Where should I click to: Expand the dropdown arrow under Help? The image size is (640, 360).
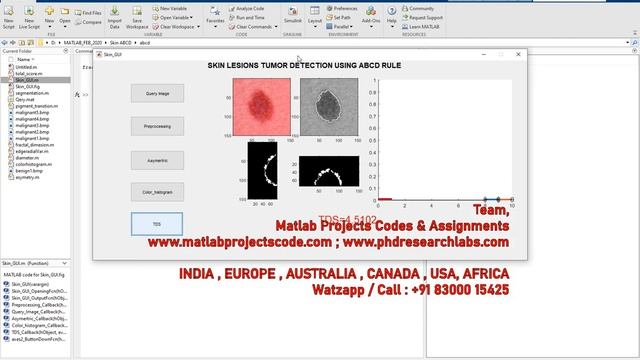click(x=391, y=27)
